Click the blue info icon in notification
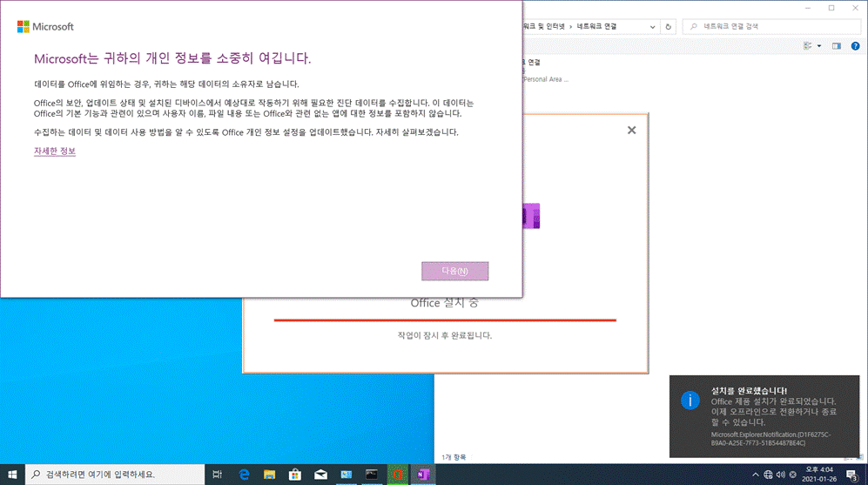Viewport: 868px width, 485px height. tap(690, 400)
